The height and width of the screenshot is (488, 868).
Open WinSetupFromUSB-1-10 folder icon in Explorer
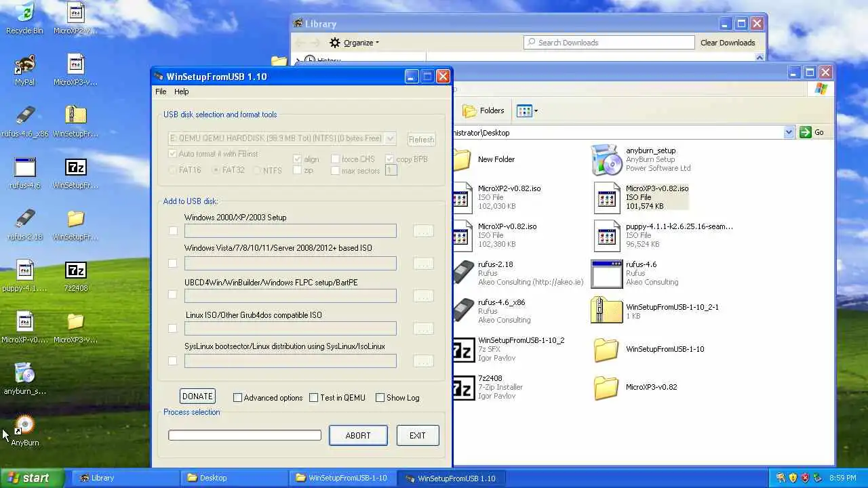[606, 349]
